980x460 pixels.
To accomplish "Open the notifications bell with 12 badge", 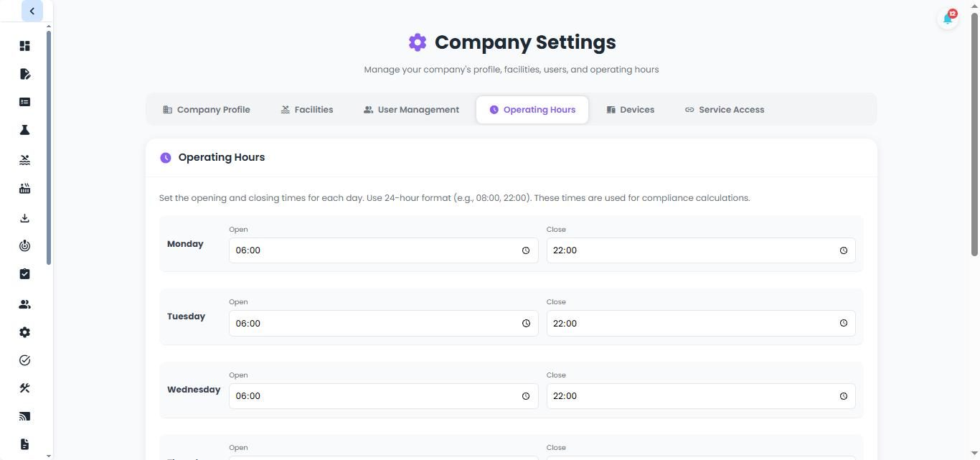I will tap(948, 19).
